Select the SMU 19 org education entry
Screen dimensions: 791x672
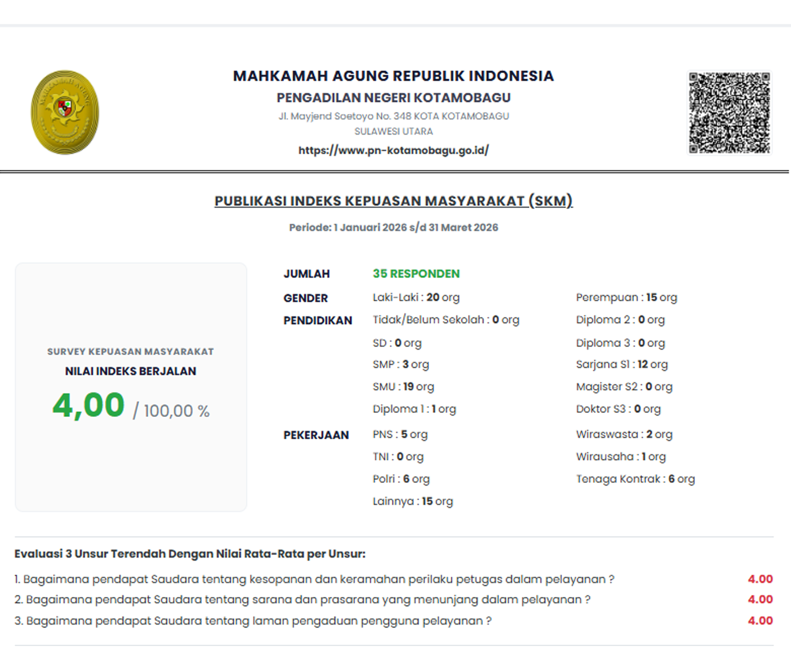(403, 387)
